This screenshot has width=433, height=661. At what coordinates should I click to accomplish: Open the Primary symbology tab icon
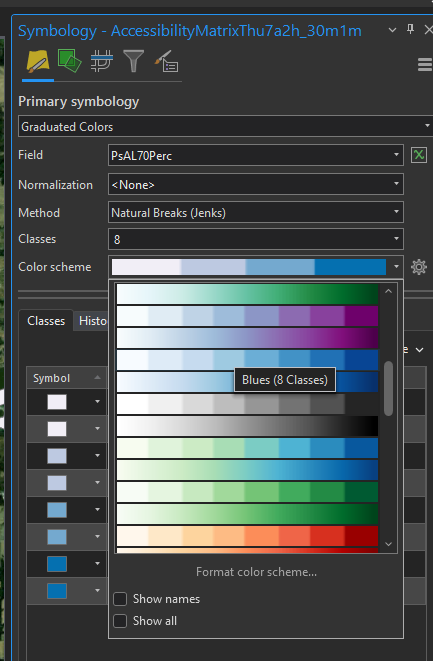point(38,62)
